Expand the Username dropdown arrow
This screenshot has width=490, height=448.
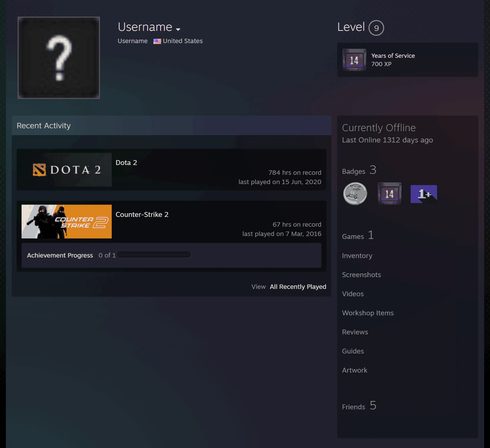[x=178, y=29]
